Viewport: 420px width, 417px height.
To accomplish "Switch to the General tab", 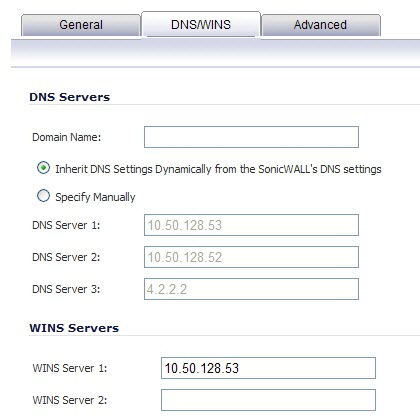I will tap(81, 25).
